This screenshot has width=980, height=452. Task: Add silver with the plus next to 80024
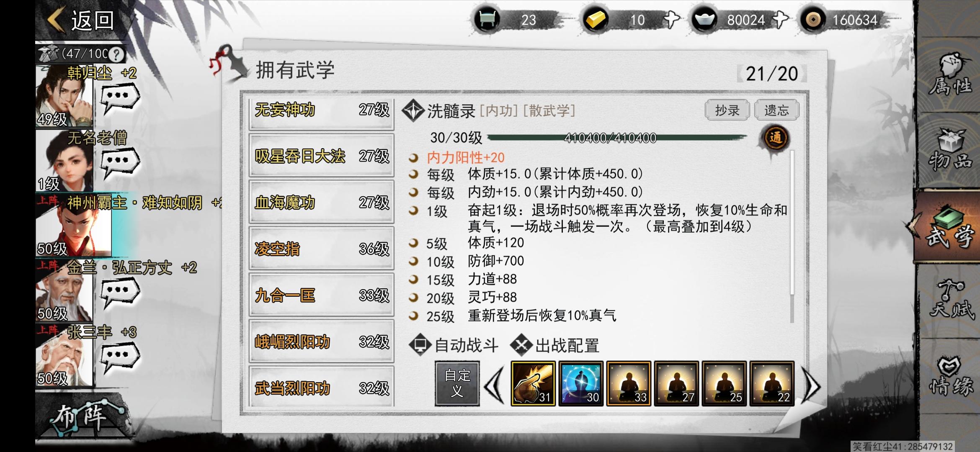(x=780, y=20)
